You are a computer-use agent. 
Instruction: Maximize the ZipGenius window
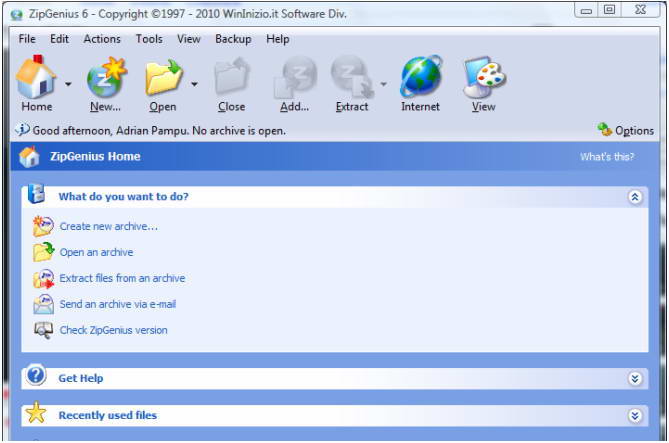click(609, 10)
